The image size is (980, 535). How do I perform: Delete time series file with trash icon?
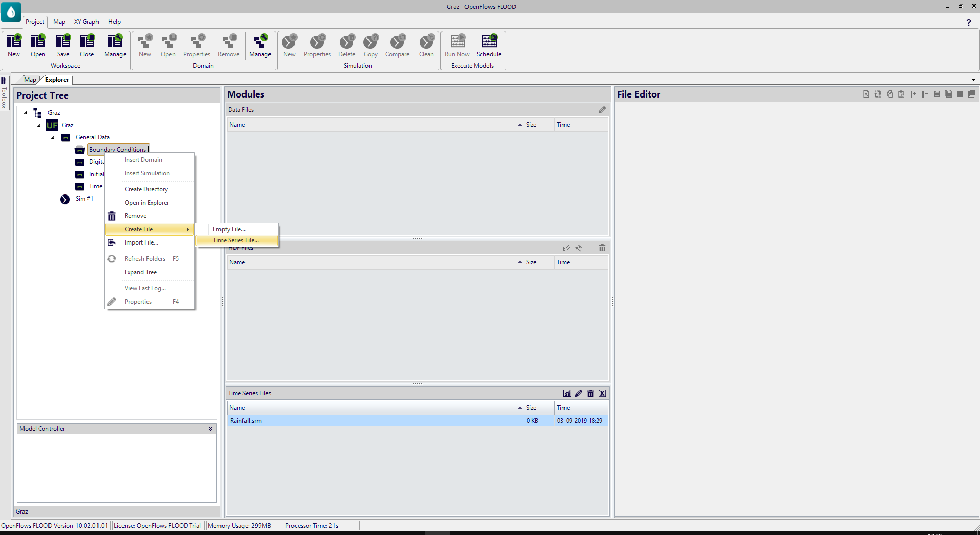tap(591, 393)
